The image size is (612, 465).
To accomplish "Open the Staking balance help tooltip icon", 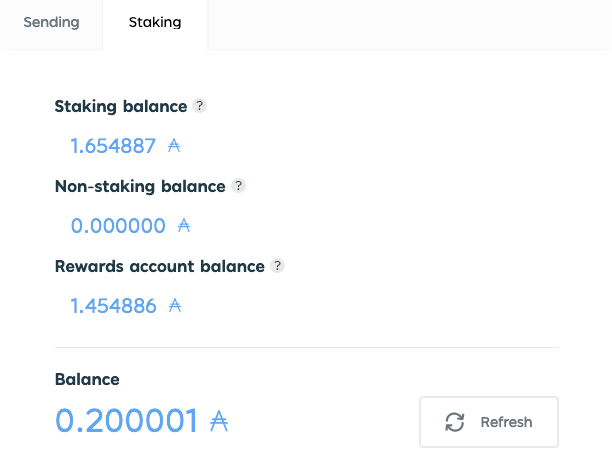I will [199, 105].
